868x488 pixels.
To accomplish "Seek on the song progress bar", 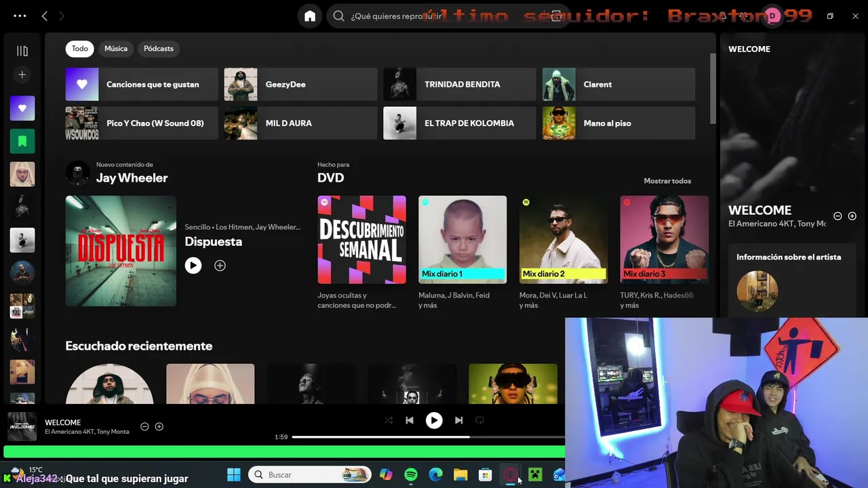I will 429,437.
